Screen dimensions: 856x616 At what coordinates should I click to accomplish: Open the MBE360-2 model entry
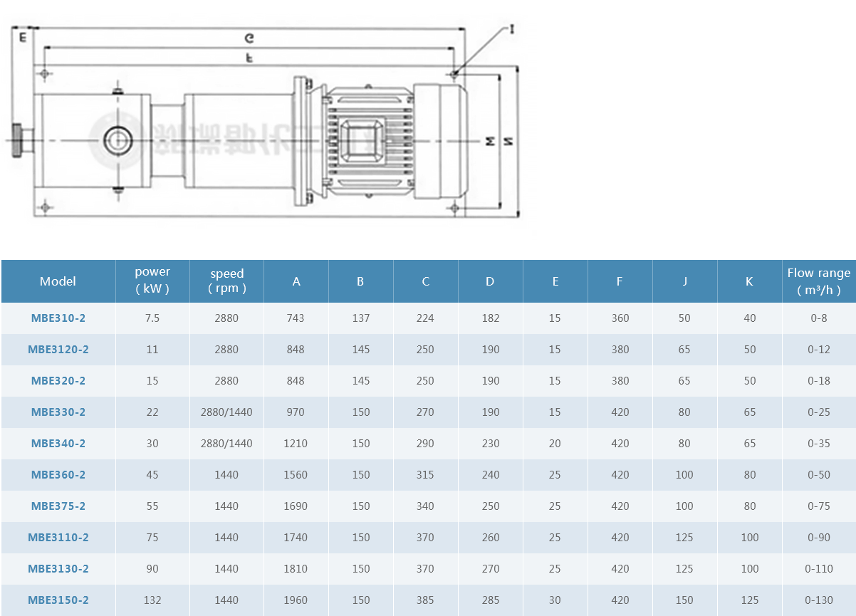click(58, 475)
